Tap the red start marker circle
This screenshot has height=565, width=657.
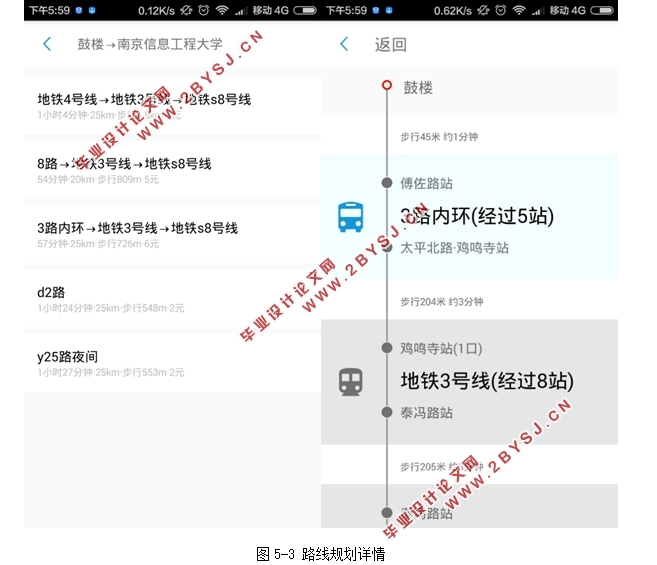(387, 85)
